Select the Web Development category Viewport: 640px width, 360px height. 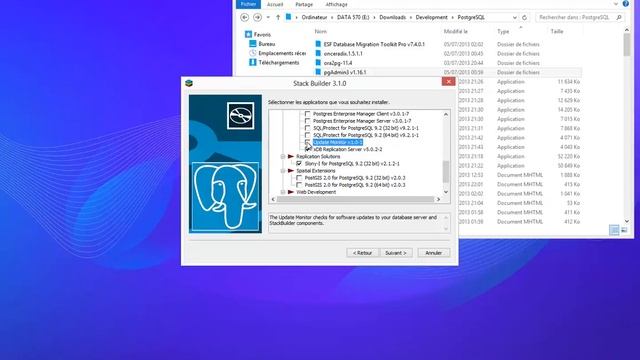coord(316,192)
